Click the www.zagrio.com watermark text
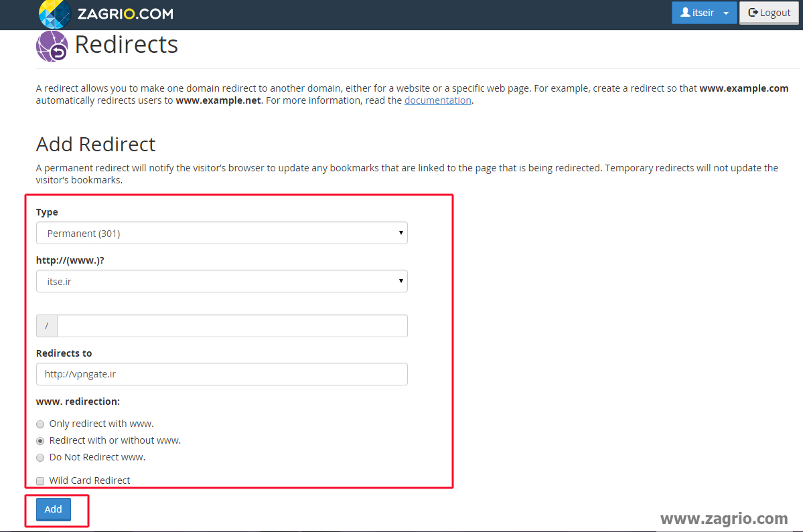 coord(723,519)
